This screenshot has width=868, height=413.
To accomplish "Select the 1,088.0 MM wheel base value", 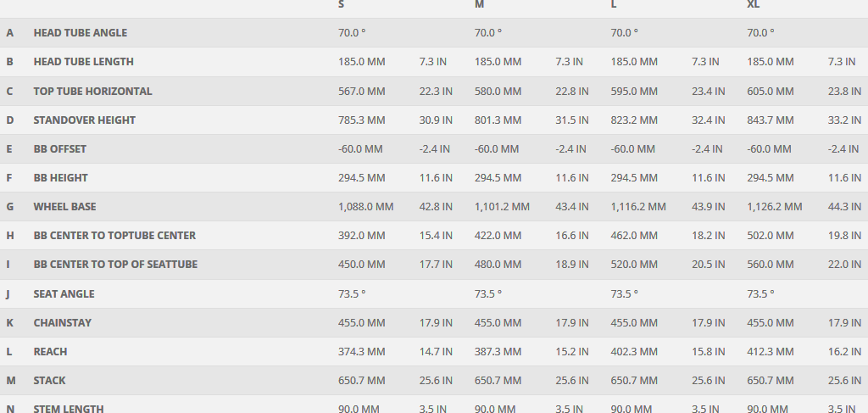I will coord(365,207).
